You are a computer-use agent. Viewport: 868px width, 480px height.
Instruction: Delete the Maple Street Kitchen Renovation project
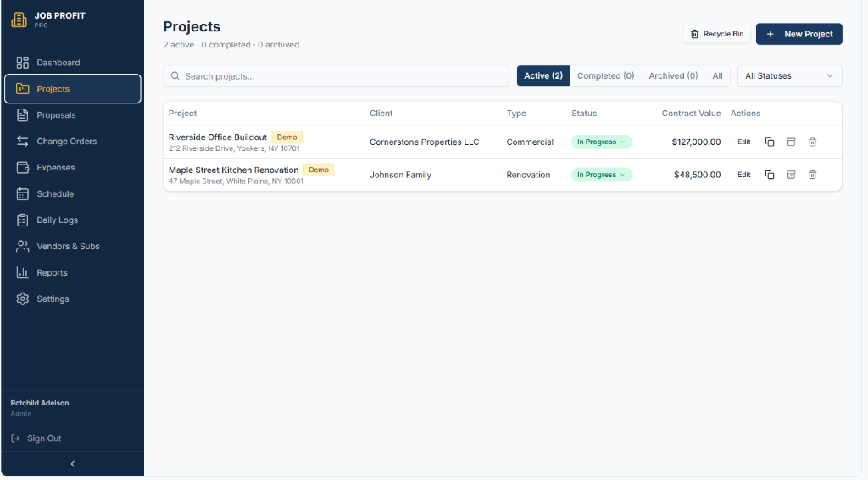813,175
